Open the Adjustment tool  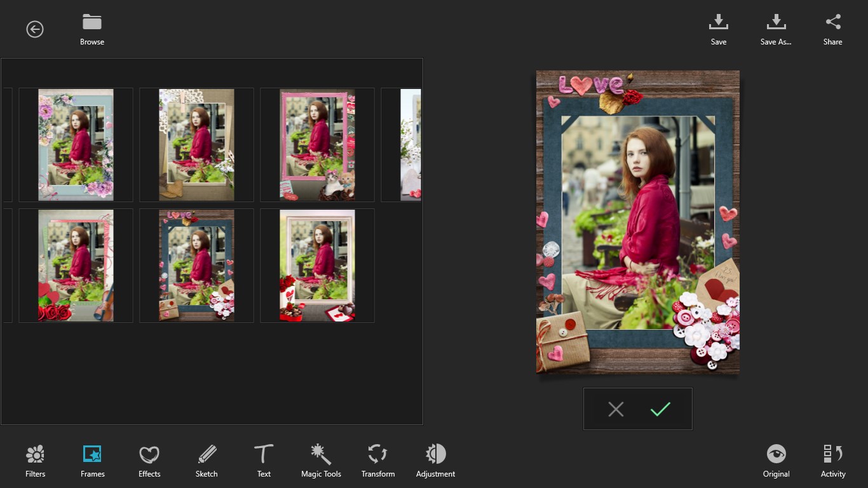click(435, 460)
